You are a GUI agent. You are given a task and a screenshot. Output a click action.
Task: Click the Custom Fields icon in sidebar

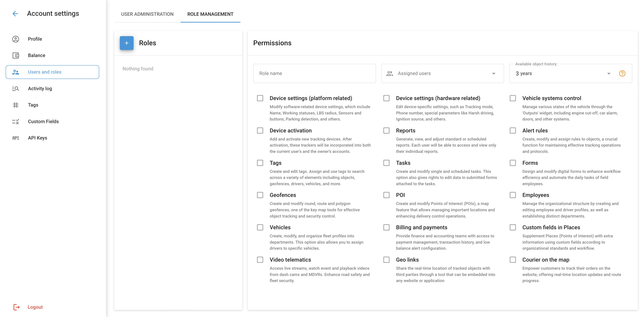click(16, 122)
